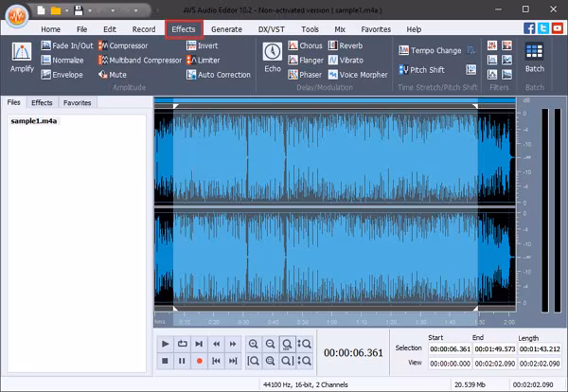Open the Facebook link icon
568x392 pixels.
click(529, 28)
